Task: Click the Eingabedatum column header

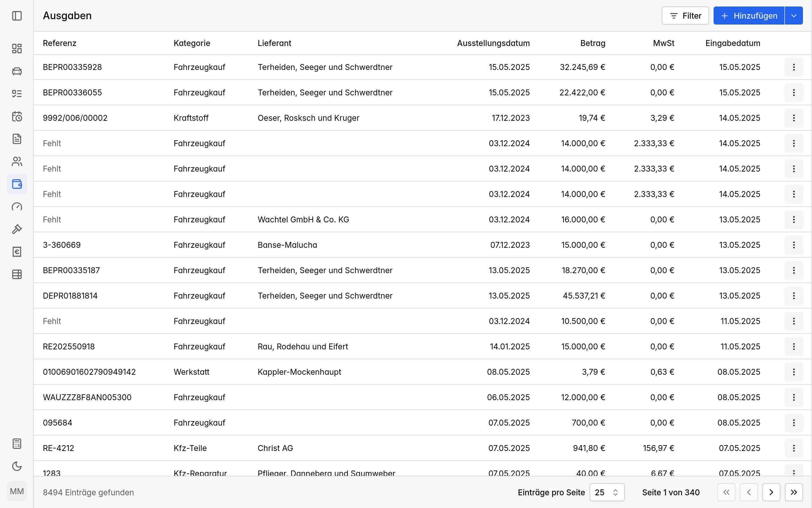Action: coord(733,43)
